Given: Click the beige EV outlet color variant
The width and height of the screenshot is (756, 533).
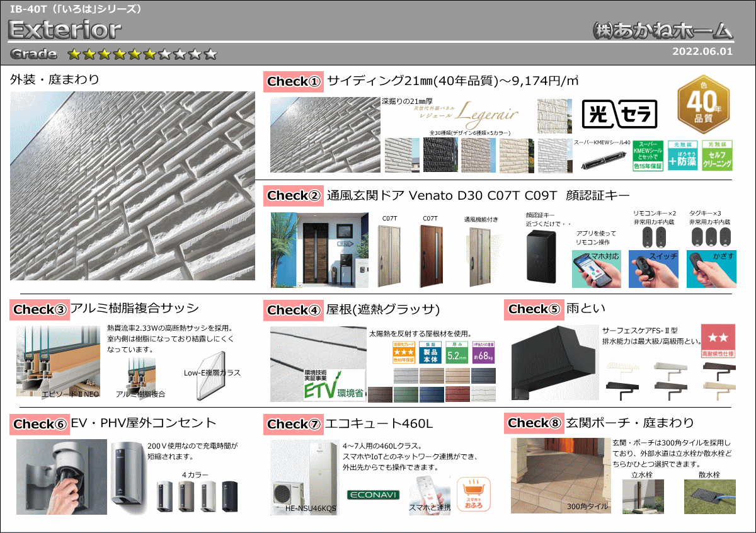Looking at the screenshot, I should pyautogui.click(x=186, y=496).
